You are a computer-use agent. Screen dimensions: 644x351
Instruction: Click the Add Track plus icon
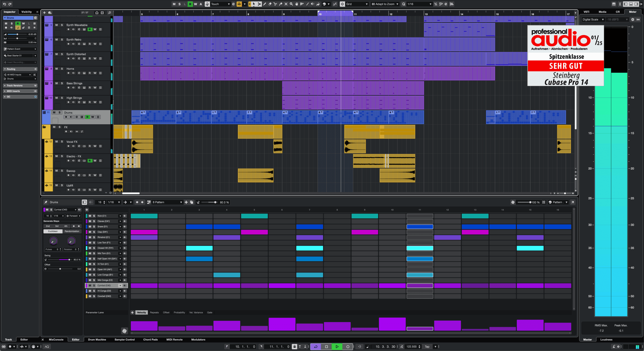45,13
